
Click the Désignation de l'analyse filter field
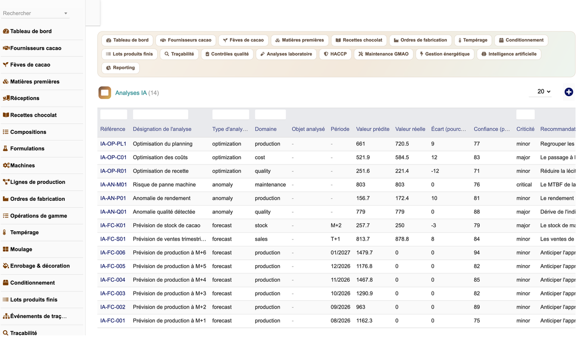tap(161, 115)
